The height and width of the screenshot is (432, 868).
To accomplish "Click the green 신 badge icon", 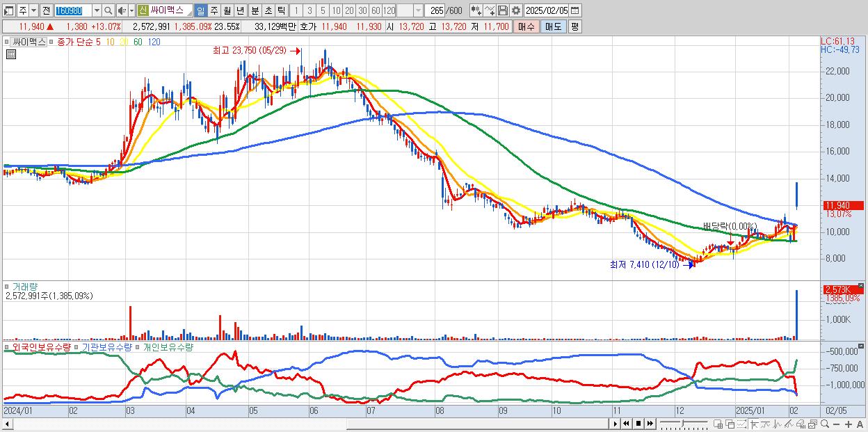I will pyautogui.click(x=143, y=10).
